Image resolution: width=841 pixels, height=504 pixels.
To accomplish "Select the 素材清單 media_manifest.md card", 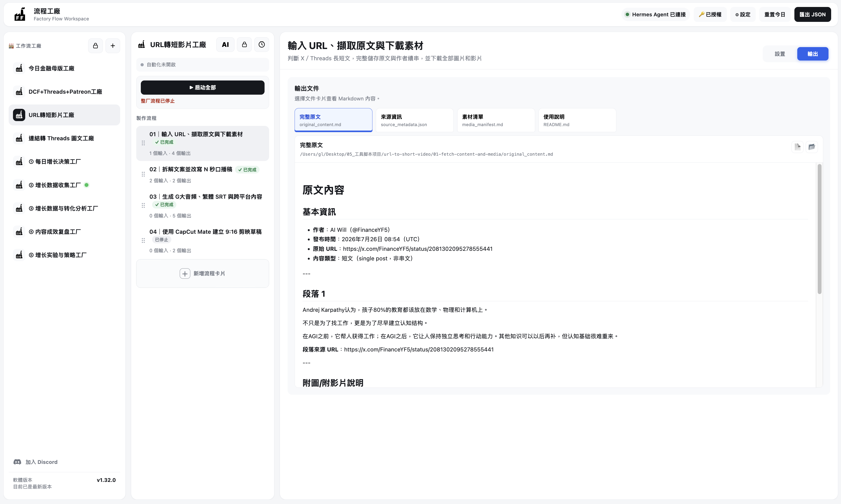I will pos(496,120).
